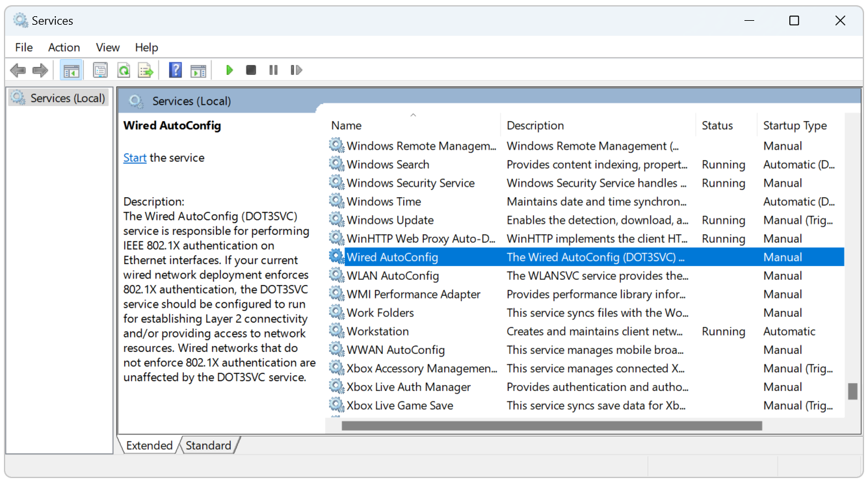Click the Refresh toolbar icon
This screenshot has width=868, height=482.
click(124, 70)
